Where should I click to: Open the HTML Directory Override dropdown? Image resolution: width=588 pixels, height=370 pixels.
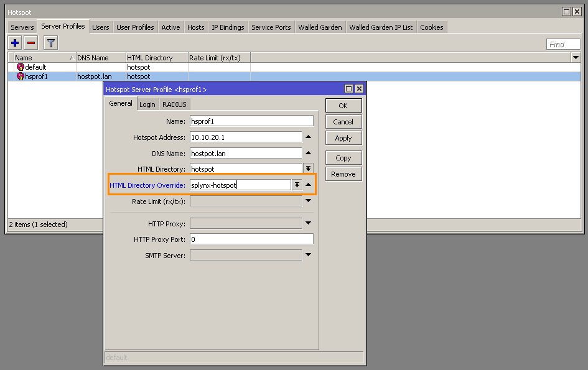[x=297, y=185]
